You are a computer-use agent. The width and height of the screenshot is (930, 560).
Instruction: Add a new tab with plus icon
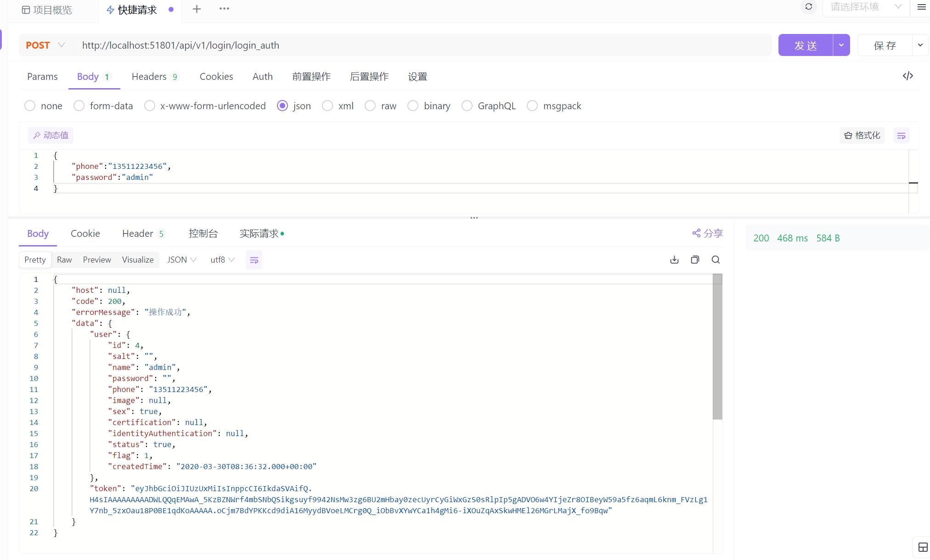point(197,9)
